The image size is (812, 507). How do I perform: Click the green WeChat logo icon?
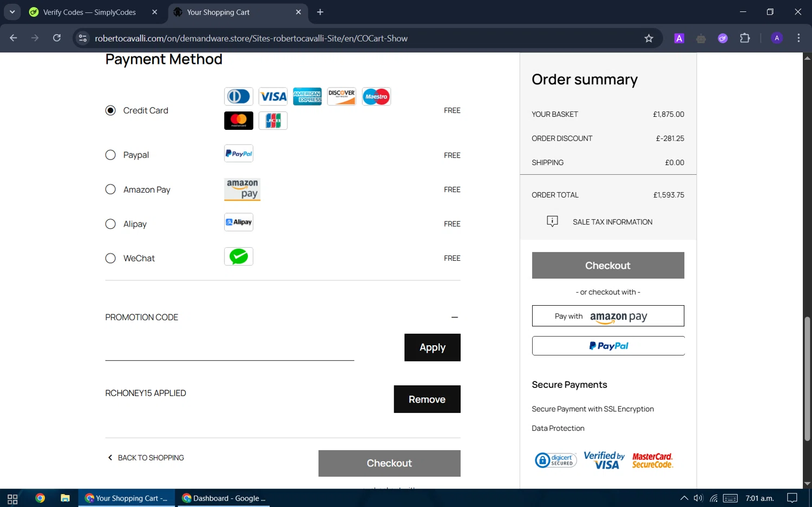(239, 256)
